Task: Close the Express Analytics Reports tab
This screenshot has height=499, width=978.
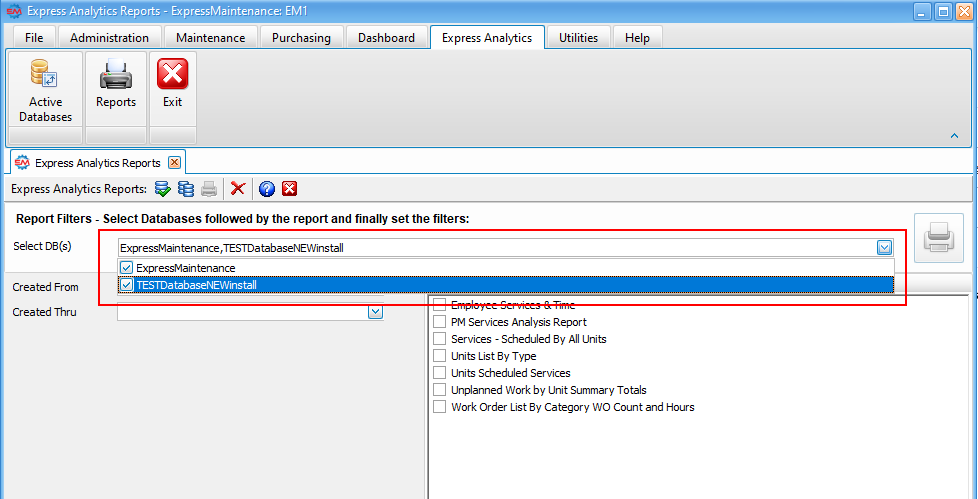Action: [x=175, y=163]
